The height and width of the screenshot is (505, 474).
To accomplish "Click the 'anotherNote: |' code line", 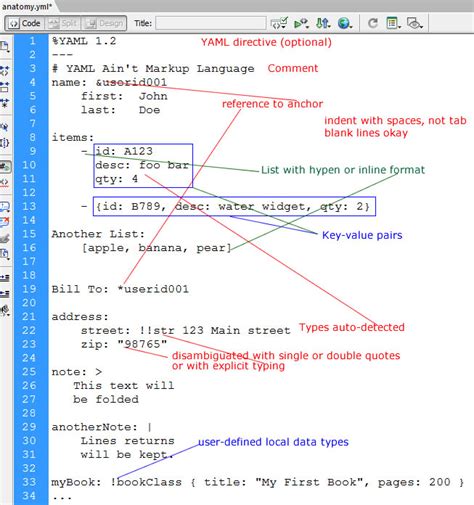I will pyautogui.click(x=102, y=427).
